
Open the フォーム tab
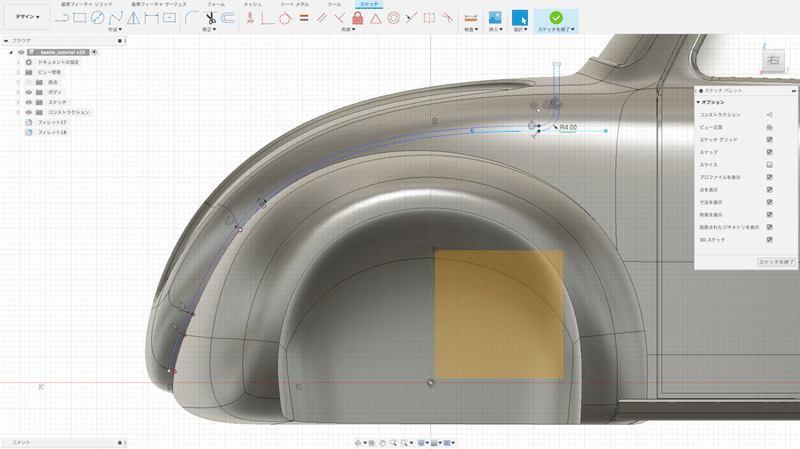point(216,4)
